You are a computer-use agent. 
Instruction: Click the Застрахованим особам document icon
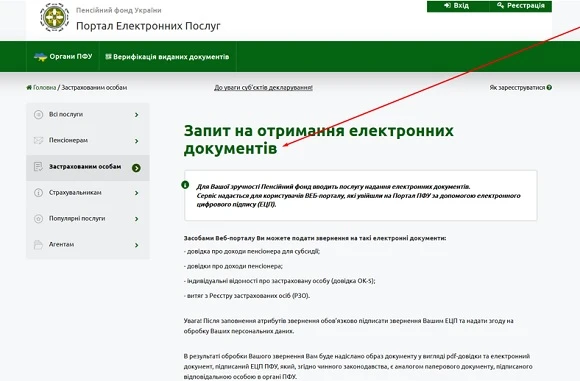pos(38,167)
